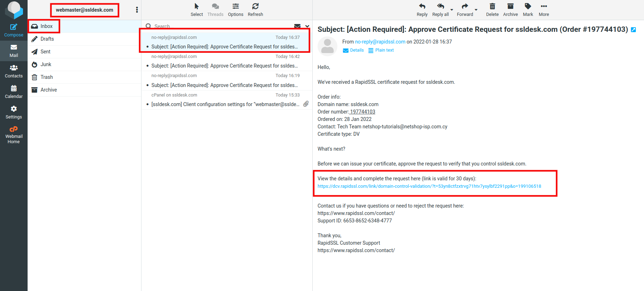Switch to Plain text view

tap(381, 50)
